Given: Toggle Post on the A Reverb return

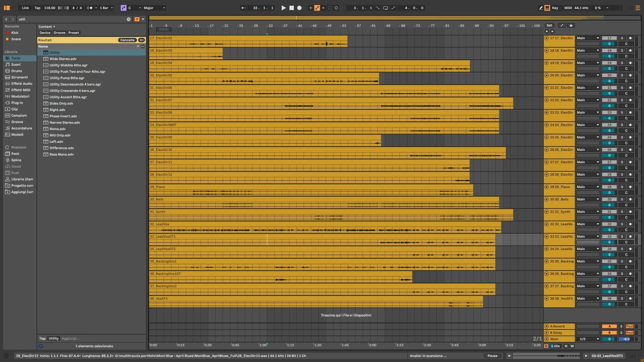Looking at the screenshot, I should [x=630, y=326].
